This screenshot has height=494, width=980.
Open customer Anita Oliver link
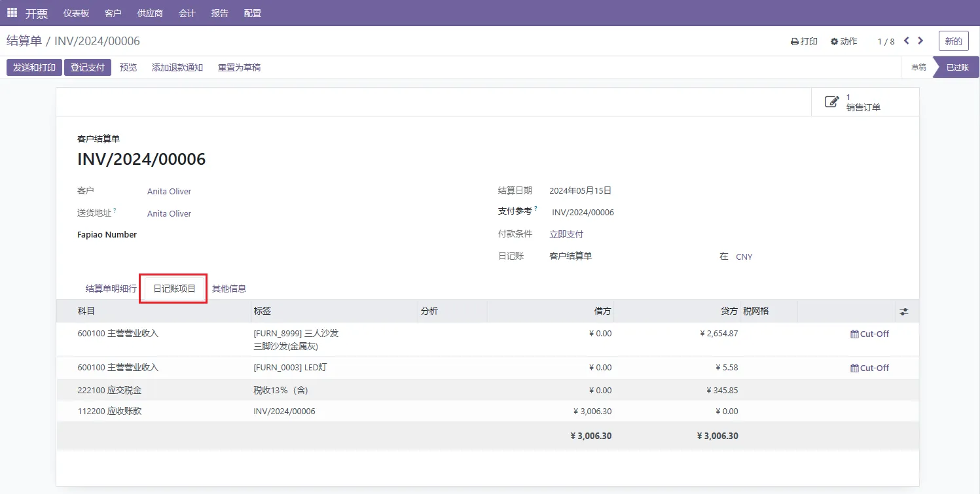[169, 192]
